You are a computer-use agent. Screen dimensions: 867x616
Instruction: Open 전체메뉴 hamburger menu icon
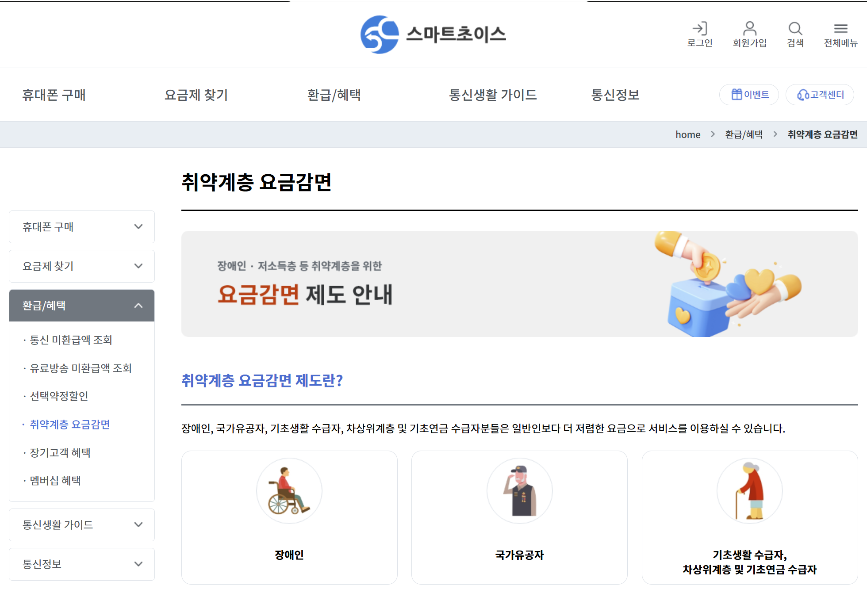(840, 29)
